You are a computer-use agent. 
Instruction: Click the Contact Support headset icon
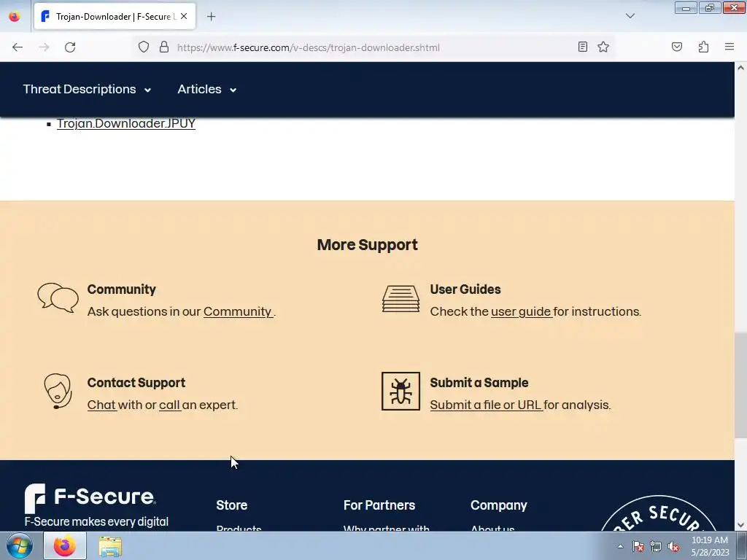coord(58,391)
